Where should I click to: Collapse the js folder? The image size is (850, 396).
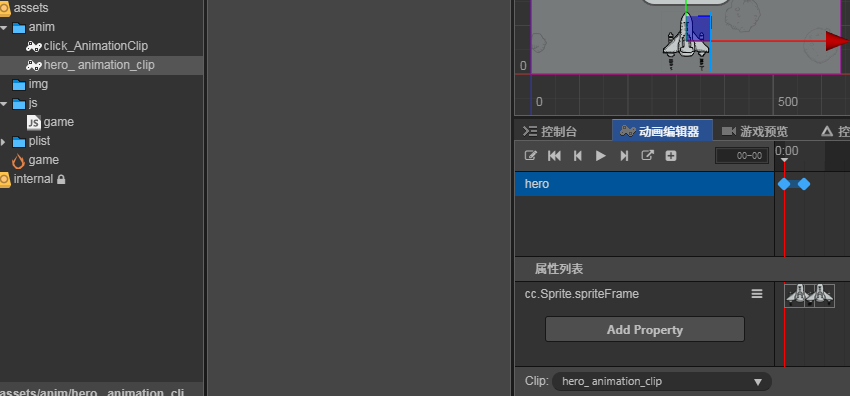(x=4, y=103)
